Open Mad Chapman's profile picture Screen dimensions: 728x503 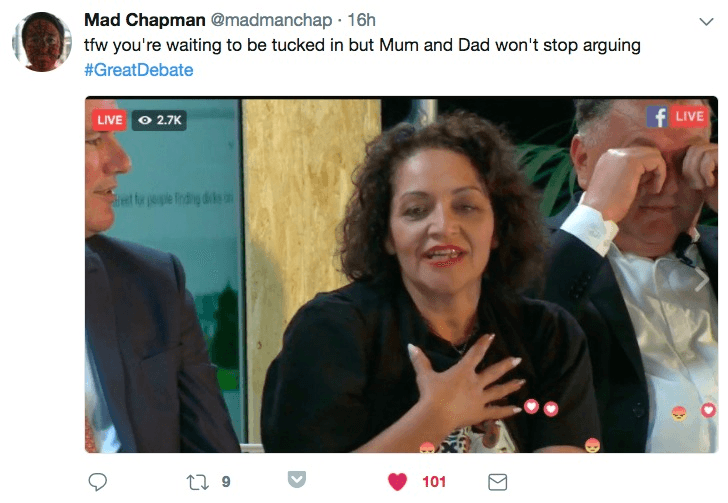[42, 42]
